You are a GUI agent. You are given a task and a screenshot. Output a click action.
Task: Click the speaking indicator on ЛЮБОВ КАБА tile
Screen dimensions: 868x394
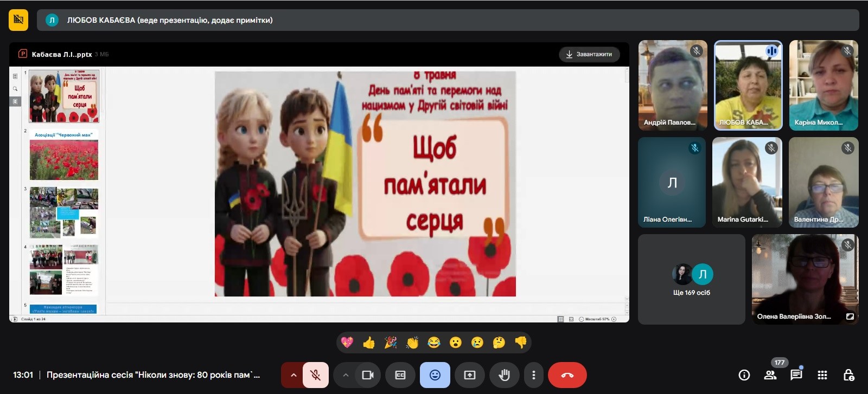[771, 51]
